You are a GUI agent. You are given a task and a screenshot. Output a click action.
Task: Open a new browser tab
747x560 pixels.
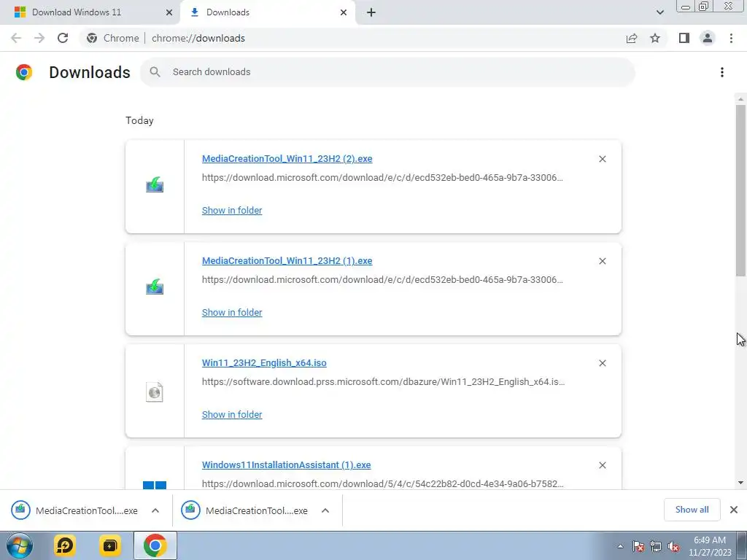[371, 12]
